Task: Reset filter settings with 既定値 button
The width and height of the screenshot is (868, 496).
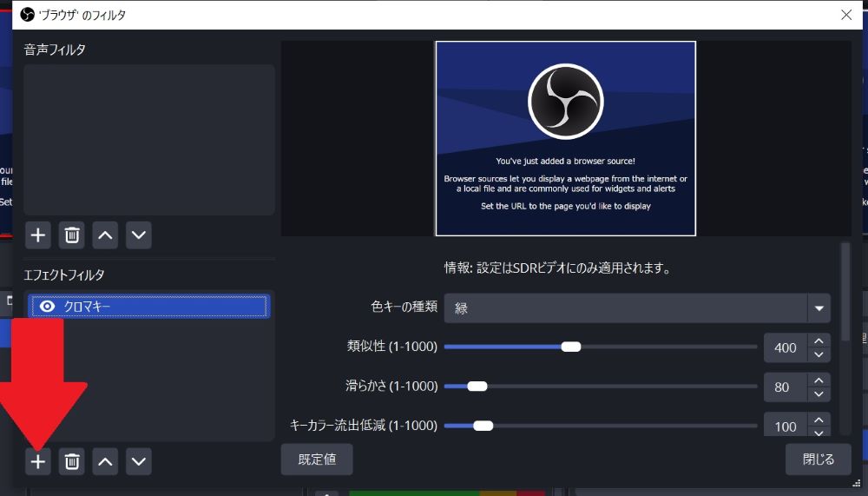Action: pos(317,460)
